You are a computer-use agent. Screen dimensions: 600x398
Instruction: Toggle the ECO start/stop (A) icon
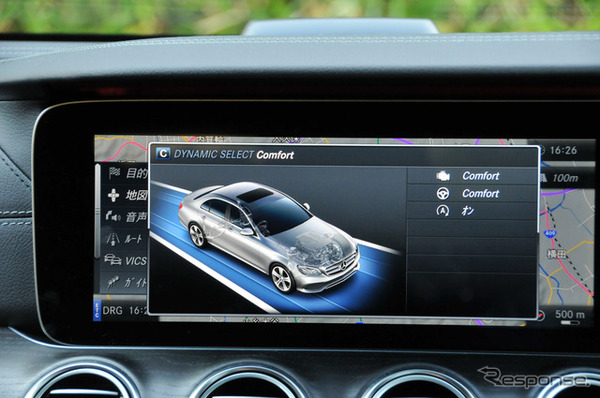pyautogui.click(x=443, y=211)
